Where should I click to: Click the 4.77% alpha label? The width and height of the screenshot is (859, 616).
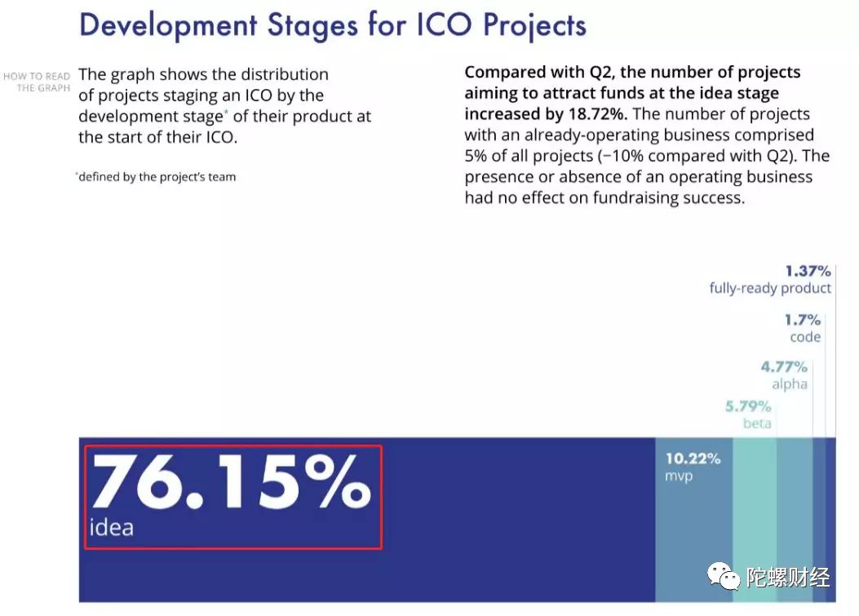point(784,374)
